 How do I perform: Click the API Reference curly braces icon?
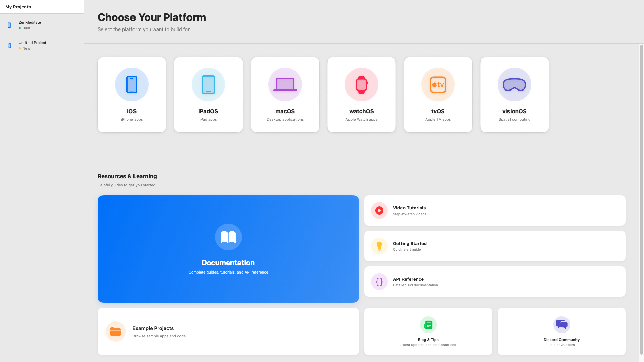coord(379,282)
